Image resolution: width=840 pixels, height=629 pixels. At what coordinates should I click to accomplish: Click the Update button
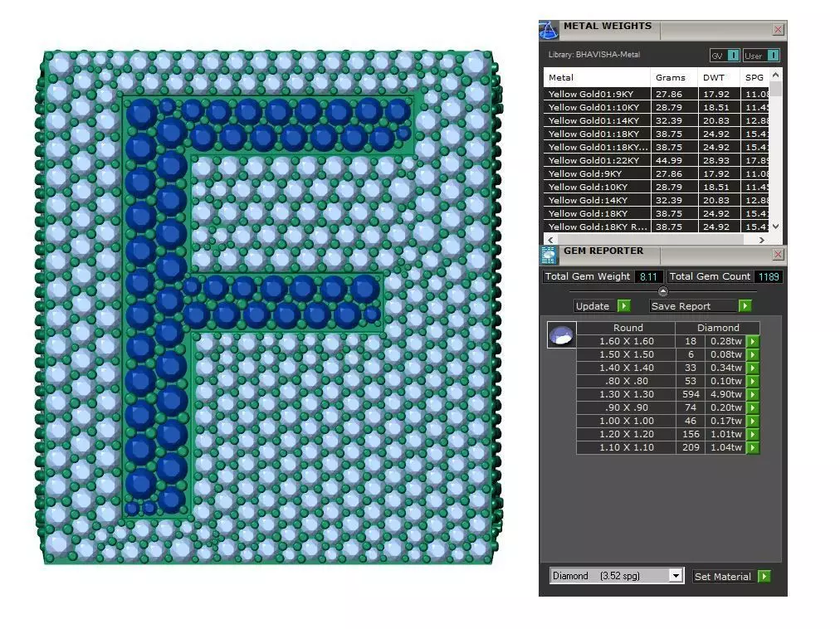(x=595, y=306)
